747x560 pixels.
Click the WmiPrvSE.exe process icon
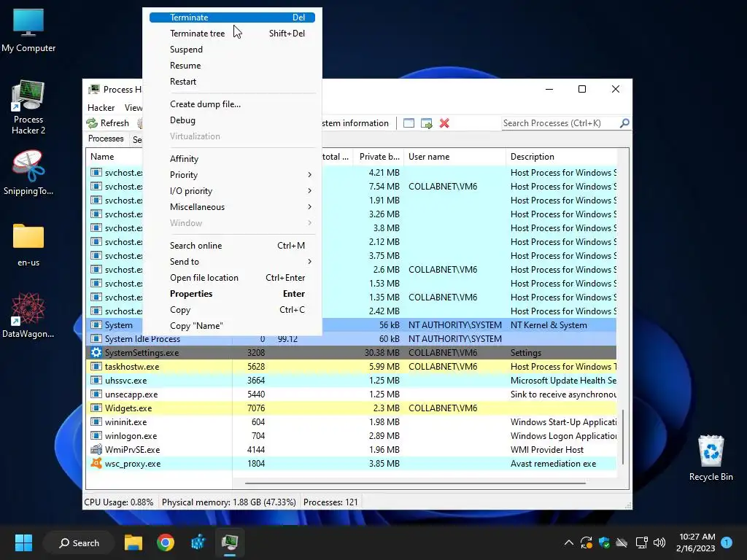96,449
